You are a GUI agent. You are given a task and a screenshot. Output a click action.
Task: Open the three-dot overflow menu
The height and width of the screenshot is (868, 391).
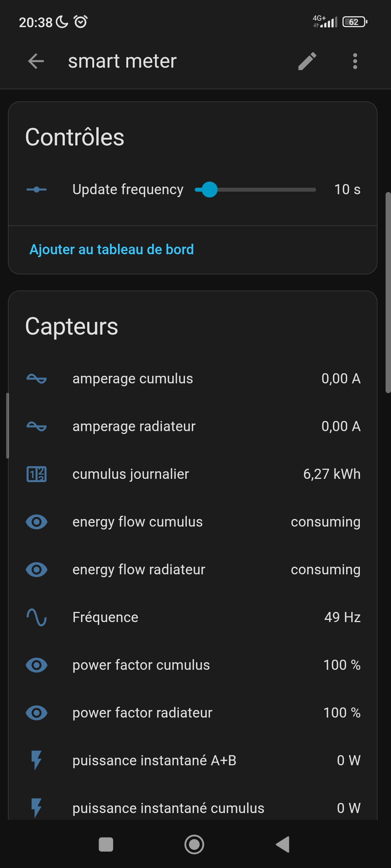click(355, 61)
